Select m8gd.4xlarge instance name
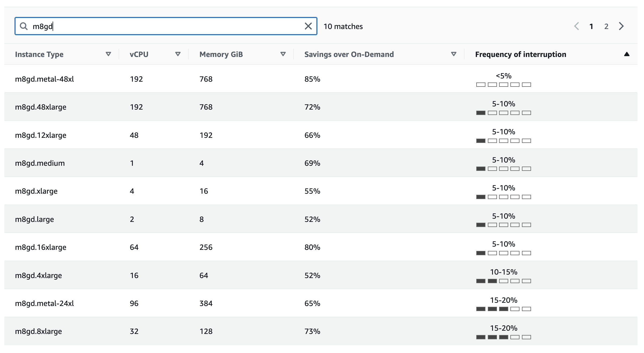 [x=38, y=275]
